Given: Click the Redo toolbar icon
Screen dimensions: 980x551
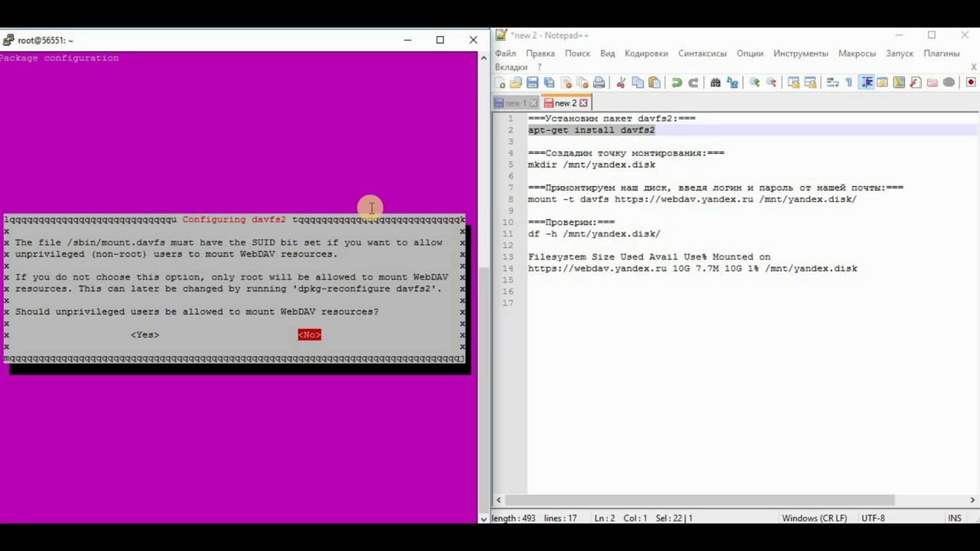Looking at the screenshot, I should (x=694, y=83).
